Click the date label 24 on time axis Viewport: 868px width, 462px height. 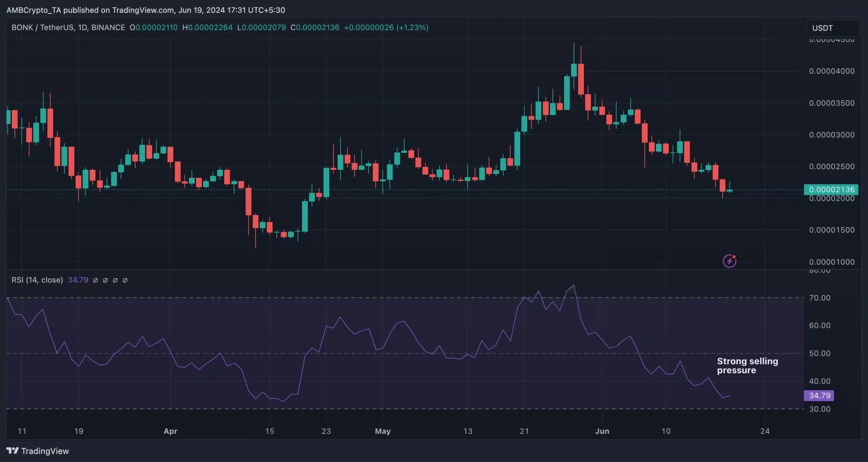[765, 431]
